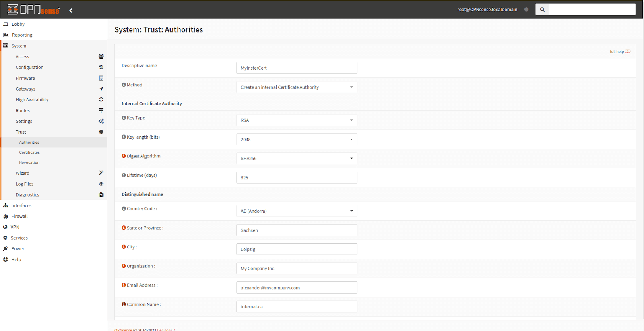Click the High Availability refresh icon
Viewport: 644px width, 331px height.
click(101, 99)
